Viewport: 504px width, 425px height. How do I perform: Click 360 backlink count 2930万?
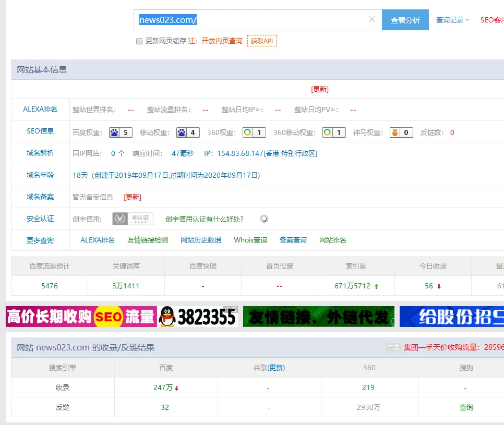tap(368, 407)
